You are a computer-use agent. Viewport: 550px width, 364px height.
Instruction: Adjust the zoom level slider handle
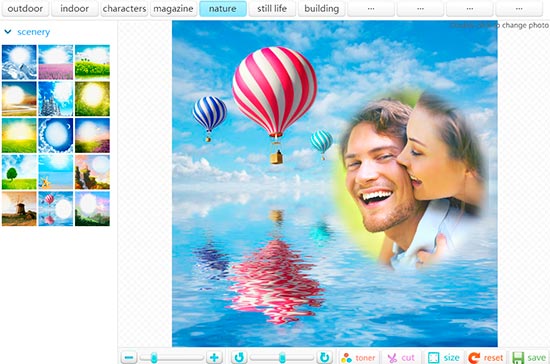[154, 358]
